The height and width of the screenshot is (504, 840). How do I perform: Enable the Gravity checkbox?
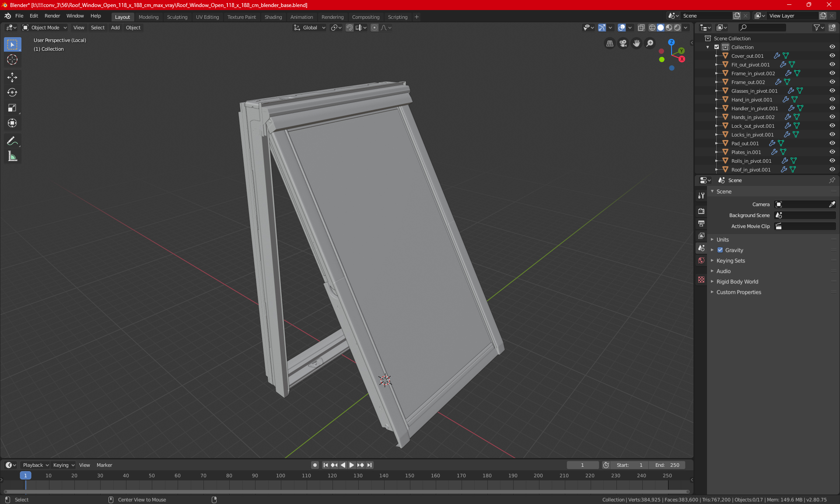(720, 250)
